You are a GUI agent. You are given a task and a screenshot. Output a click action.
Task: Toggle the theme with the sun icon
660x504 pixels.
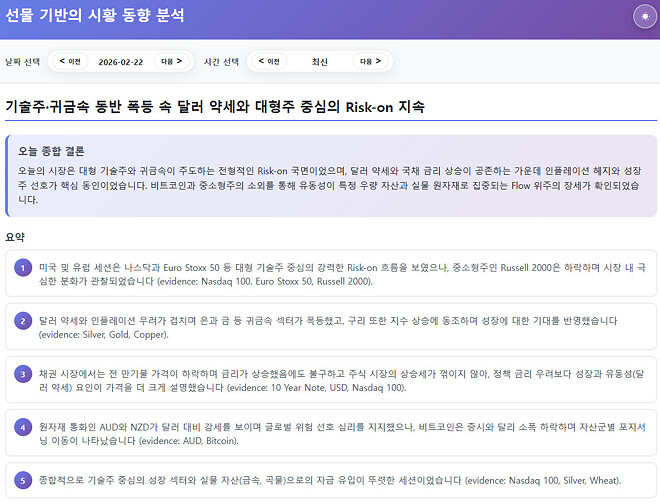645,16
